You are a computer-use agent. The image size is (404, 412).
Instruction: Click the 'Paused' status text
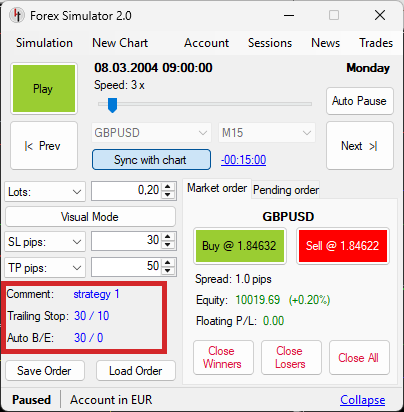pyautogui.click(x=31, y=400)
